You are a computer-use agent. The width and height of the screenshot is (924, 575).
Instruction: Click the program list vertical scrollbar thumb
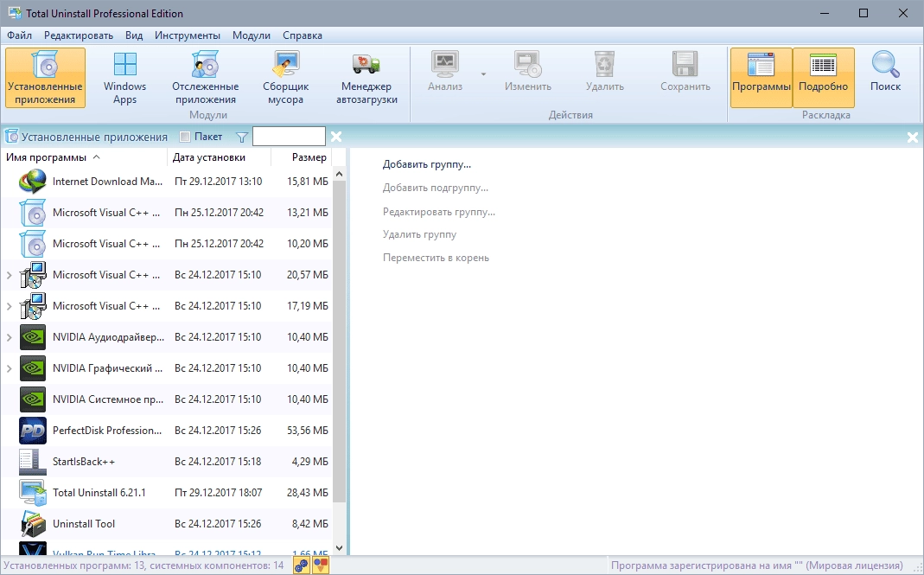339,342
